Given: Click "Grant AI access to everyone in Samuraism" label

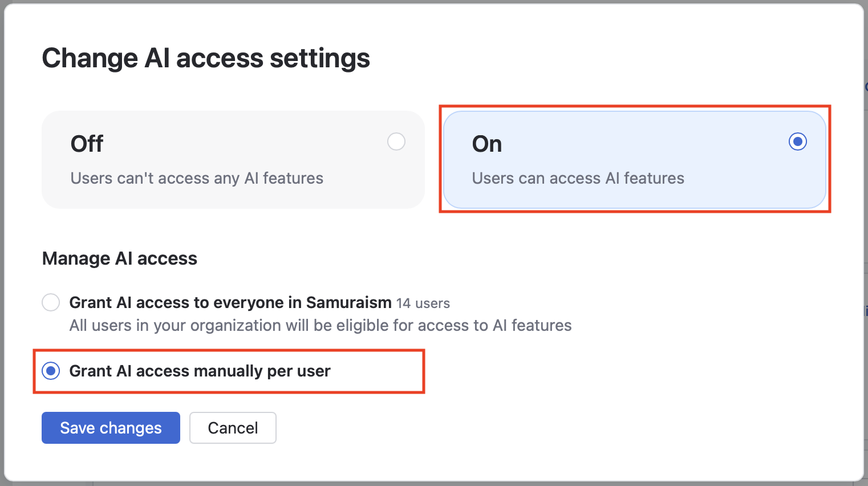Looking at the screenshot, I should pyautogui.click(x=230, y=302).
